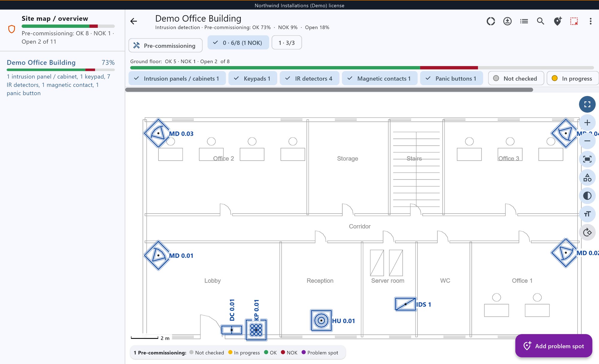Click the fit-to-screen icon
Image resolution: width=599 pixels, height=364 pixels.
click(x=587, y=159)
